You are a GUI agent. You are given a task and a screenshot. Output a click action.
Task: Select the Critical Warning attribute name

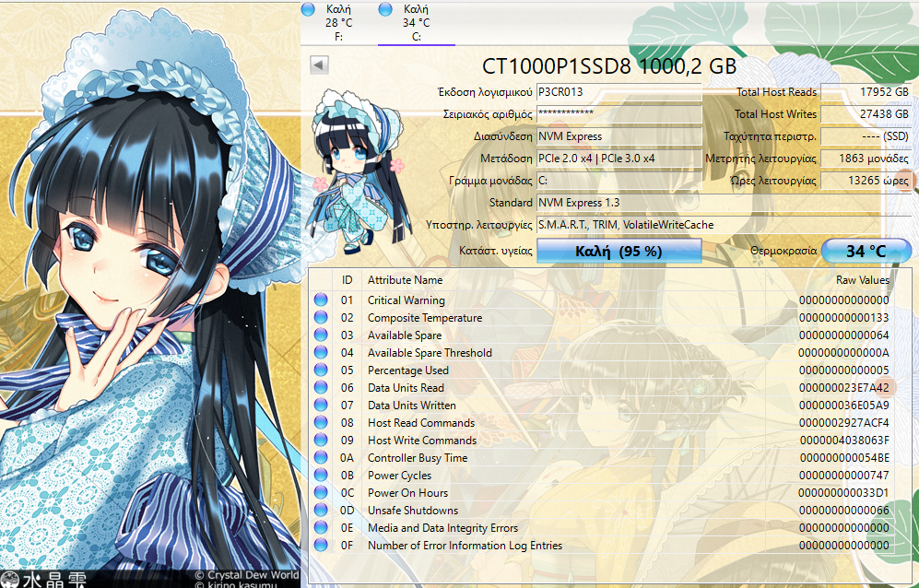tap(406, 300)
